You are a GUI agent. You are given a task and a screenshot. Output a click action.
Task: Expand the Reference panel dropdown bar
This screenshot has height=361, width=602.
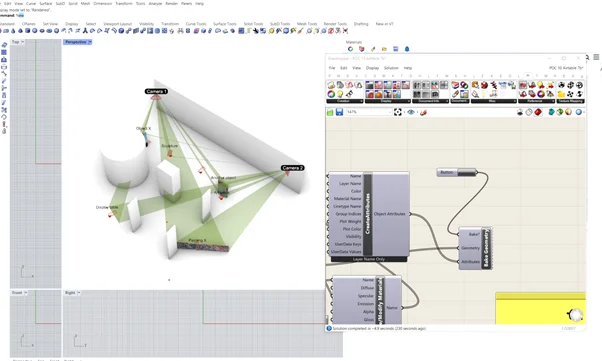point(536,101)
